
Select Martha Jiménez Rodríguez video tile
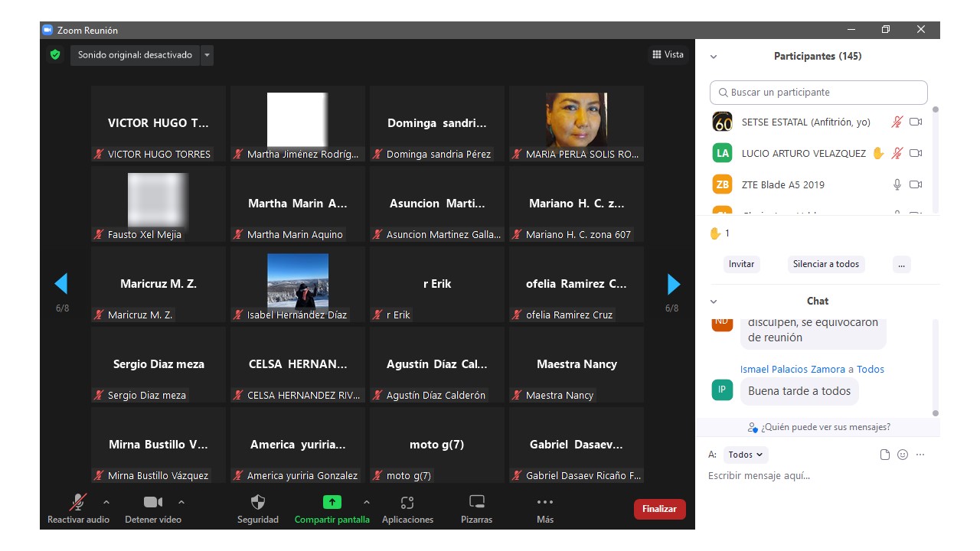(x=298, y=123)
